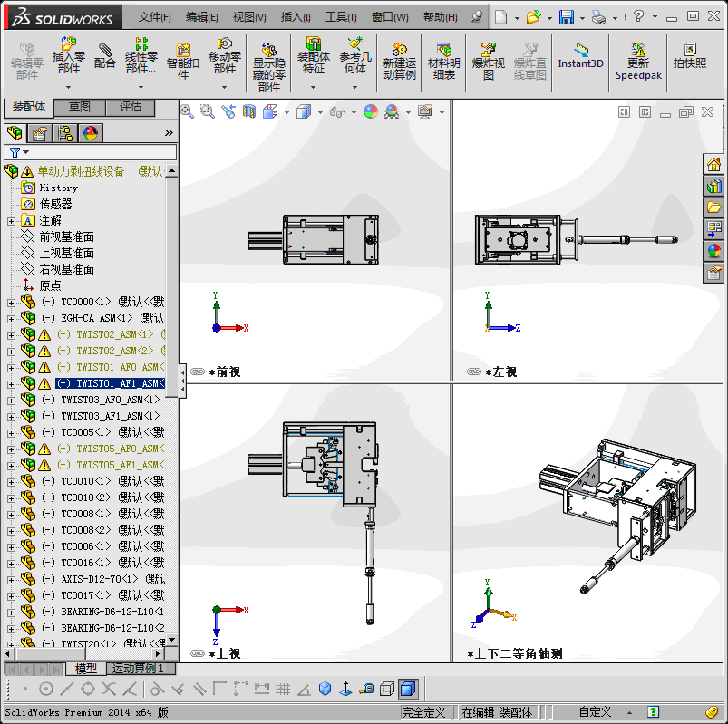Open Insert Components dropdown arrow
Screen dimensions: 728x724
click(69, 87)
